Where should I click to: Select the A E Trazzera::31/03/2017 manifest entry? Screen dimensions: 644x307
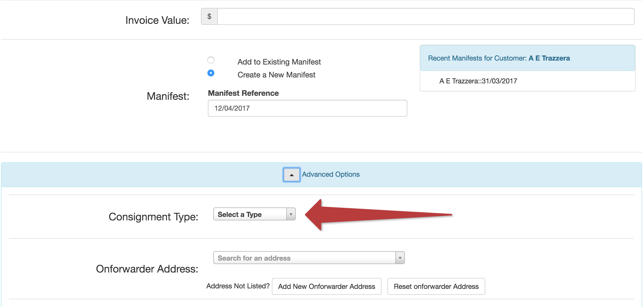(478, 81)
